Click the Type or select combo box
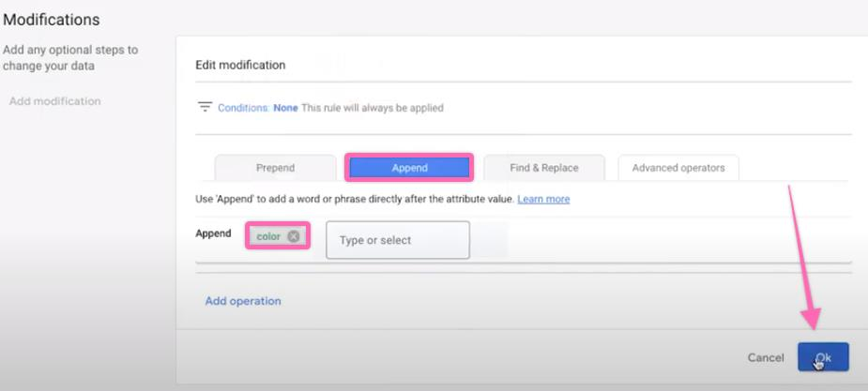The height and width of the screenshot is (391, 868). (x=397, y=240)
